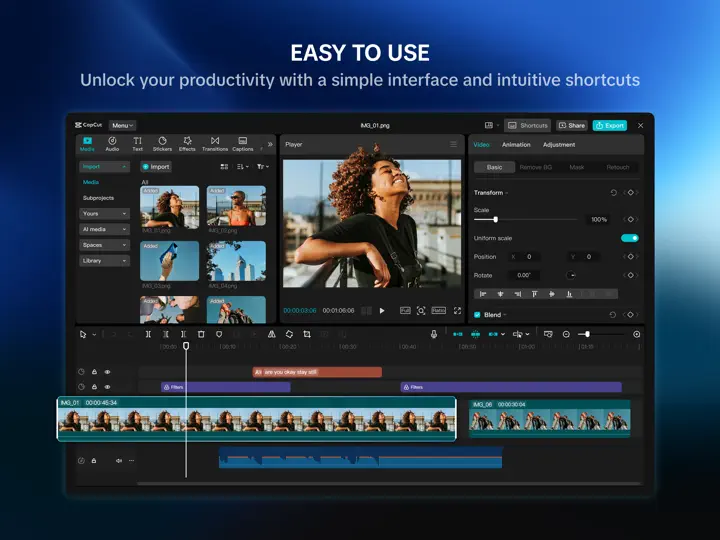
Task: Expand the Library dropdown
Action: tap(104, 260)
